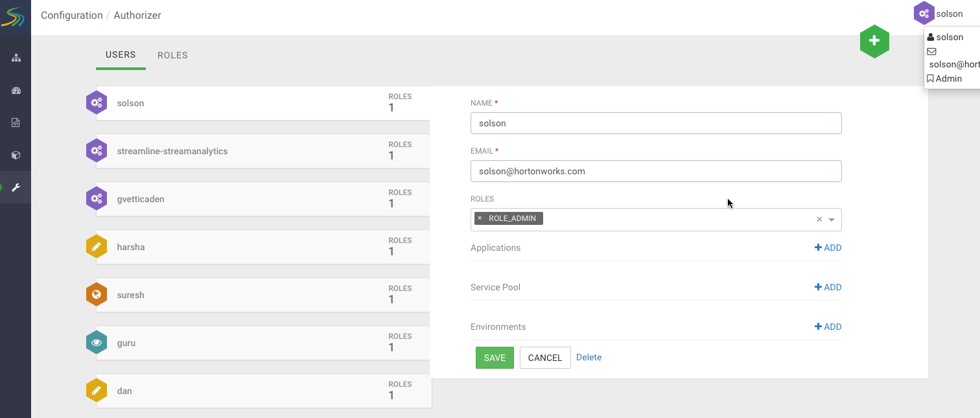Screen dimensions: 980x418
Task: Click harsha's yellow pencil hexagon icon
Action: click(x=97, y=246)
